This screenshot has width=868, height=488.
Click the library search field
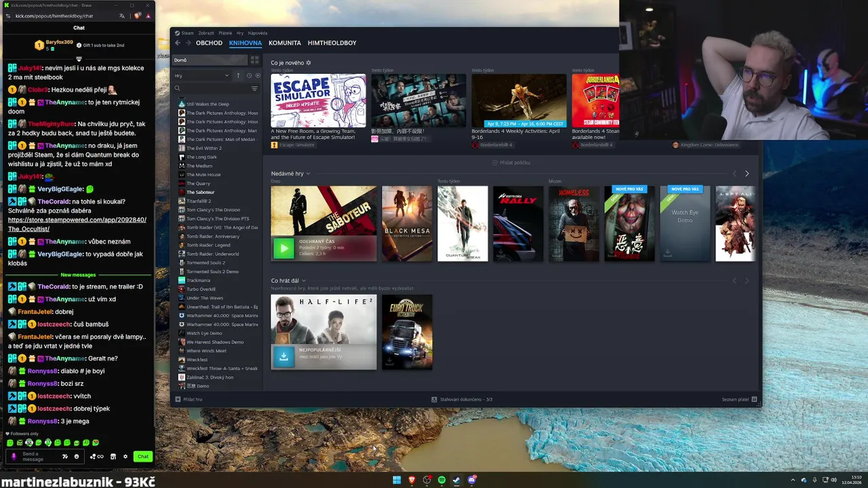click(x=212, y=88)
